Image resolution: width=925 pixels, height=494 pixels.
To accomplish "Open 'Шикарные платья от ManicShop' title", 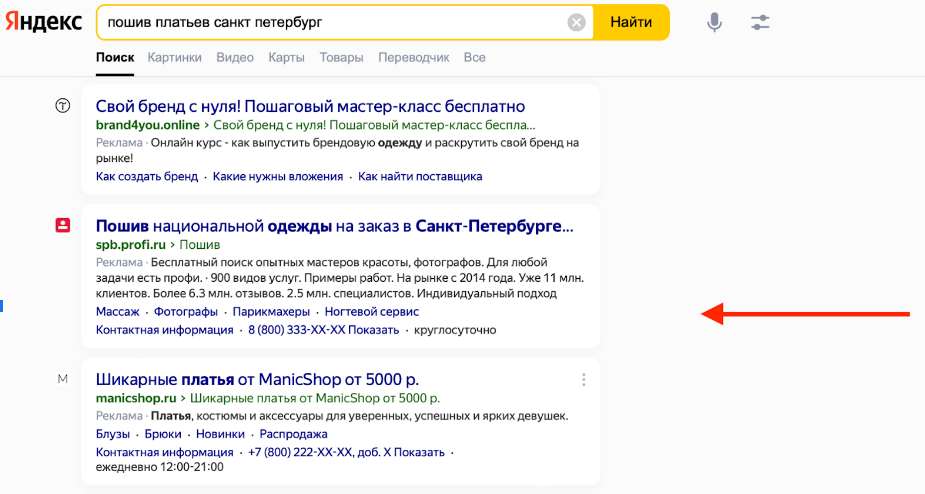I will [257, 379].
